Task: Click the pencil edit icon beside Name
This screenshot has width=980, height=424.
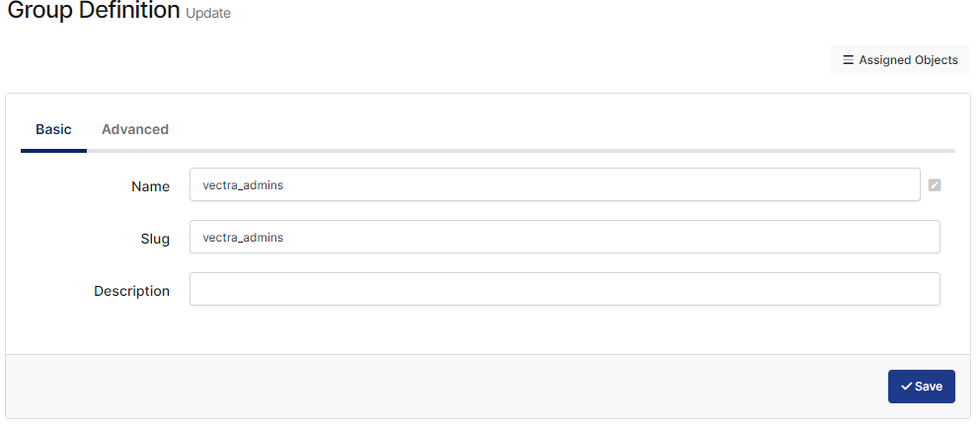Action: [935, 184]
